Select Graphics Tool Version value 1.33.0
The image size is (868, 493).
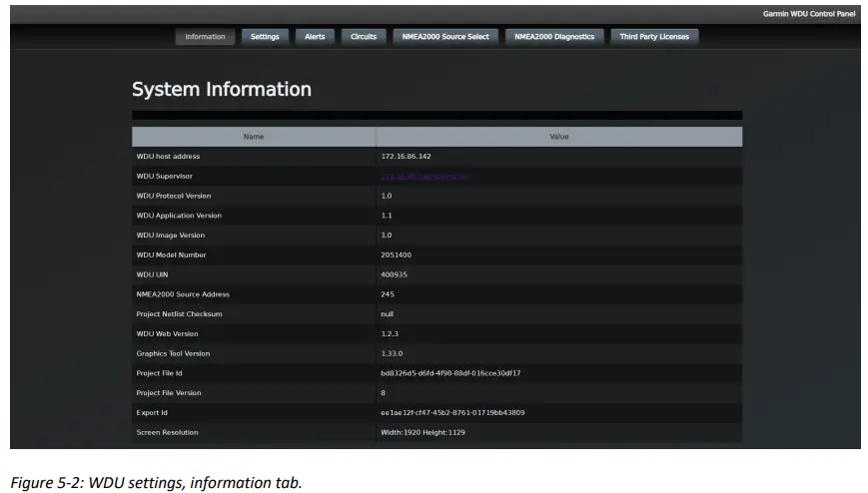[392, 353]
